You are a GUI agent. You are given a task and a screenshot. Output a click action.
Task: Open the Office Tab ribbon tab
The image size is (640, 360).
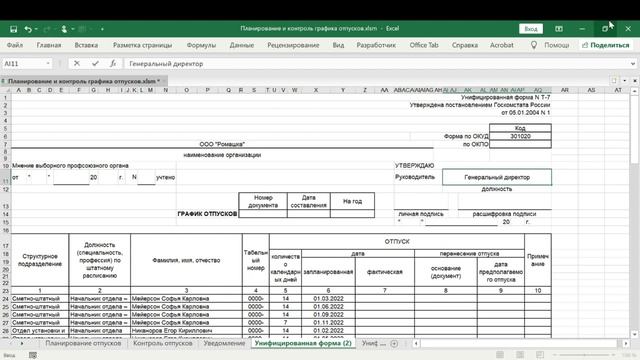(424, 45)
